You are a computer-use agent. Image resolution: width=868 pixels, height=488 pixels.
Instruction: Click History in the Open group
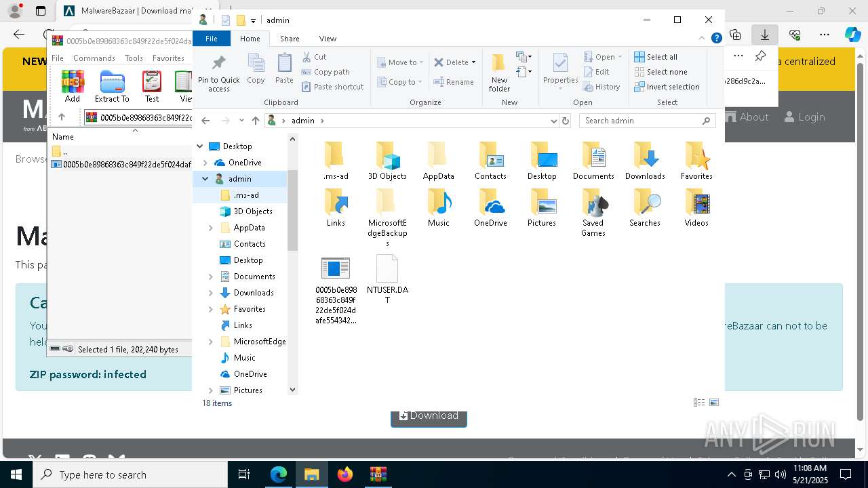coord(601,87)
